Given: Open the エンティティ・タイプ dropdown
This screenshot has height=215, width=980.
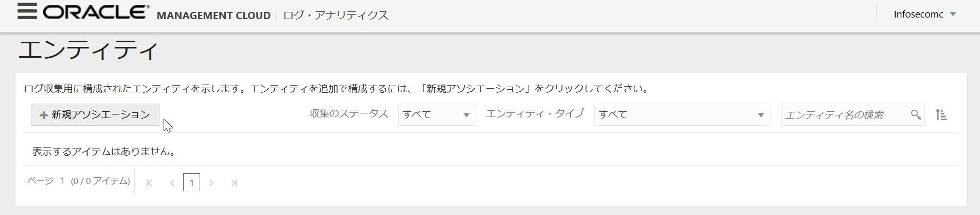Looking at the screenshot, I should (682, 114).
